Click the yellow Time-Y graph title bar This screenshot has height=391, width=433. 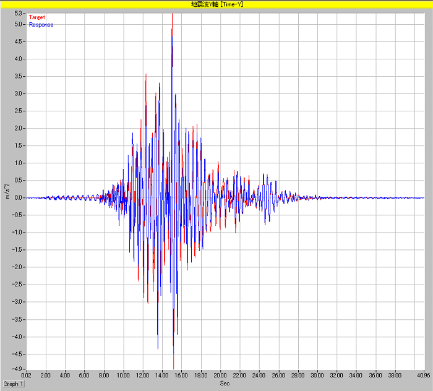tap(216, 4)
